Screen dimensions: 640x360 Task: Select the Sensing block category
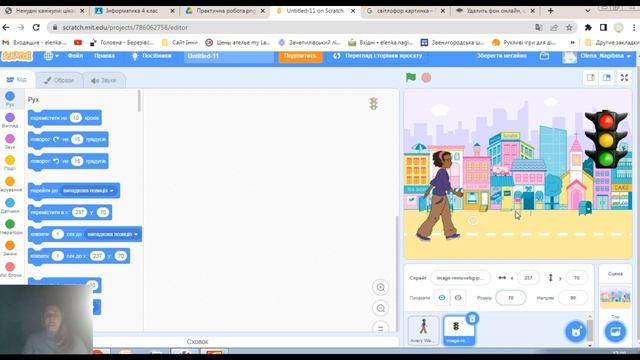10,205
